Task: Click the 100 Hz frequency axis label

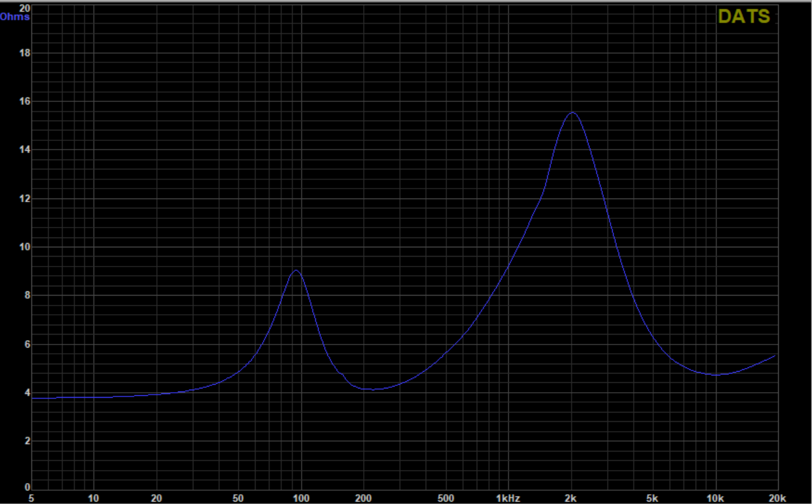Action: pos(301,498)
